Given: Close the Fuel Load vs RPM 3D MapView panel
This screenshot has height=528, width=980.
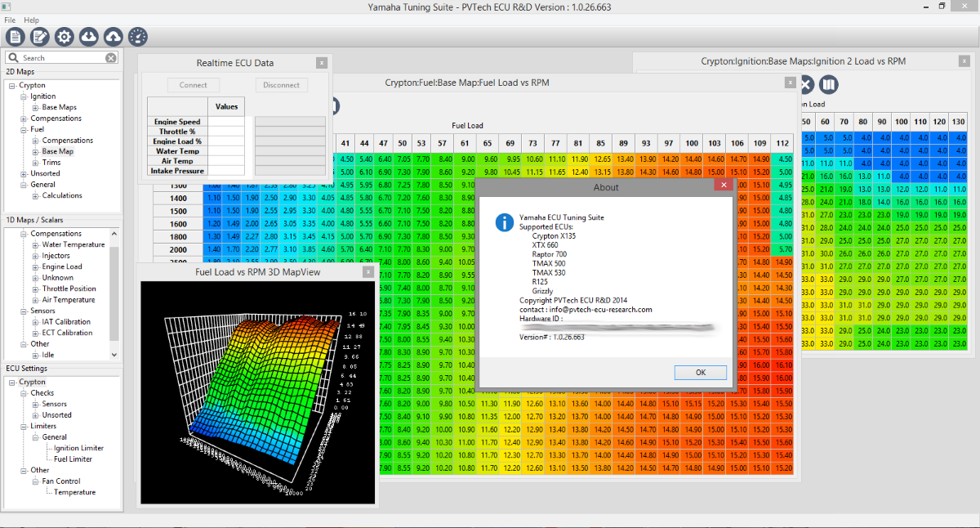Looking at the screenshot, I should (367, 271).
